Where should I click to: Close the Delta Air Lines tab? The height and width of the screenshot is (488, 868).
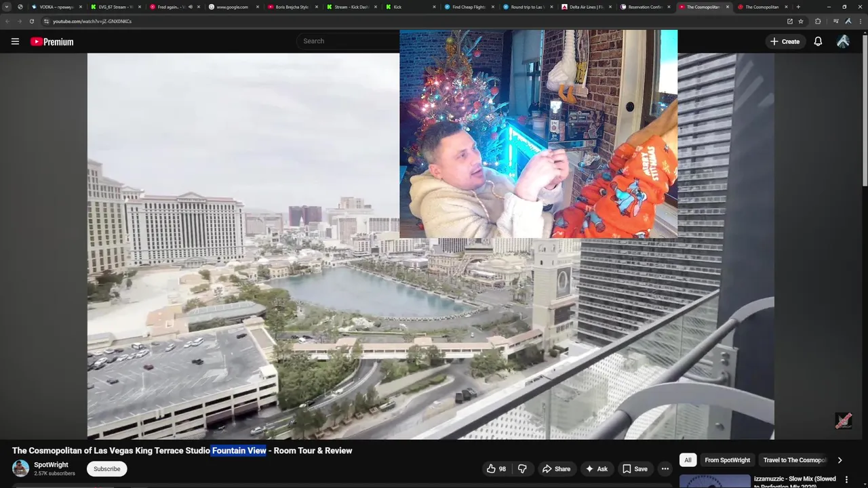click(610, 7)
